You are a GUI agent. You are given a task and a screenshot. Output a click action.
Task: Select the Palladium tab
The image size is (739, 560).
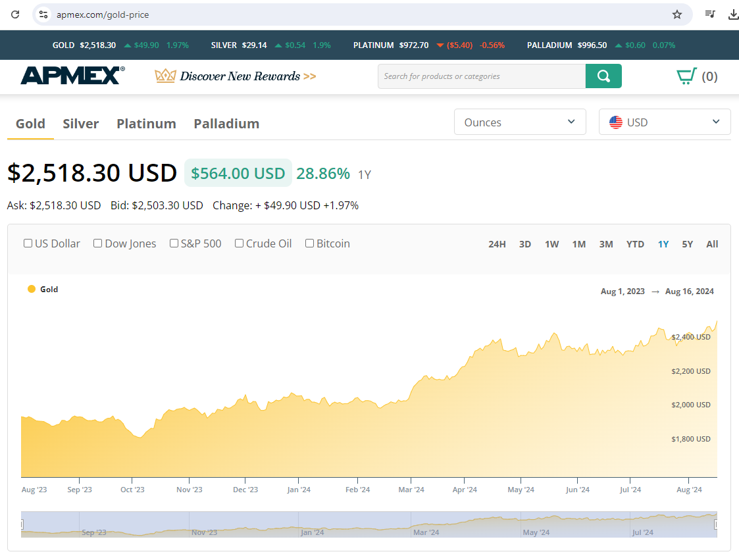(x=226, y=124)
